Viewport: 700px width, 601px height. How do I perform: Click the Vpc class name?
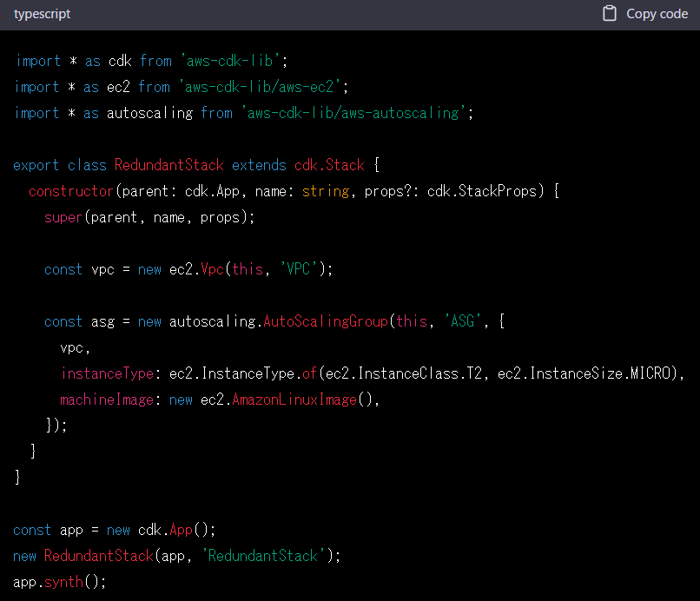point(213,269)
